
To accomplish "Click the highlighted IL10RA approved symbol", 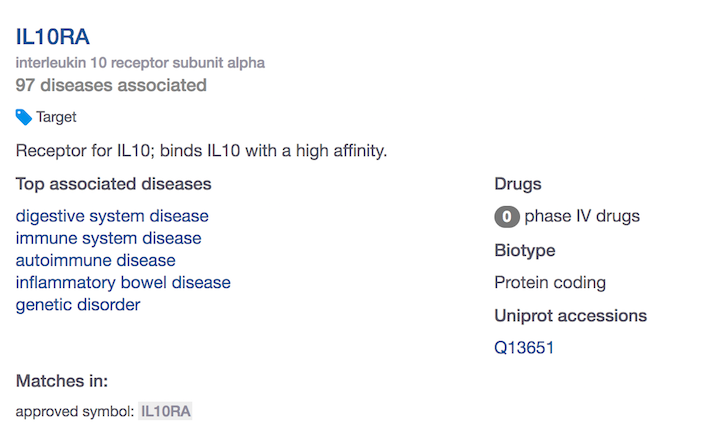I will tap(165, 411).
